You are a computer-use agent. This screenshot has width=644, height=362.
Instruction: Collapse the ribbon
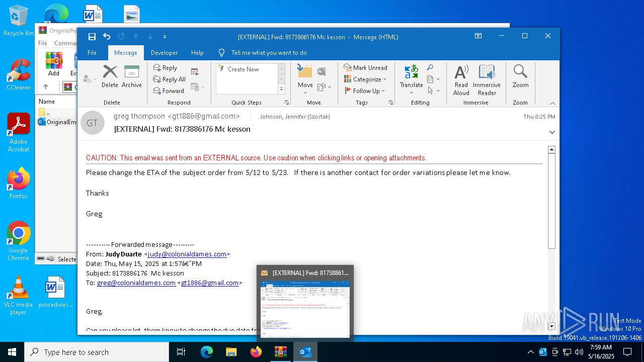click(x=552, y=103)
